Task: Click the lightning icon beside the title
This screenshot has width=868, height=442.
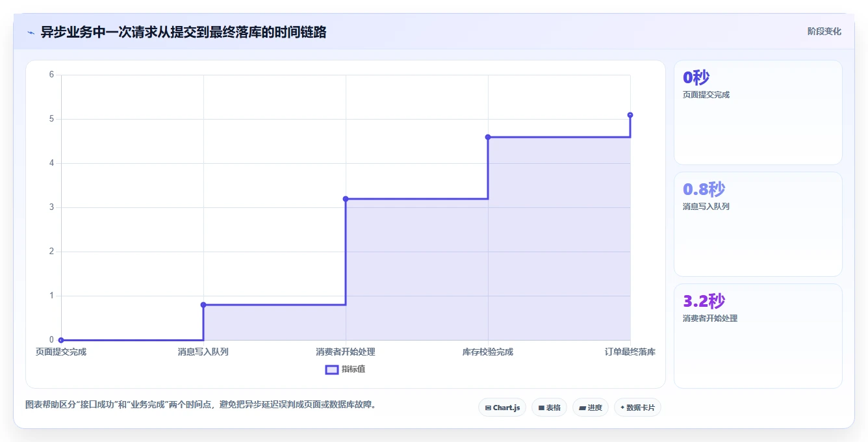Action: (x=31, y=32)
